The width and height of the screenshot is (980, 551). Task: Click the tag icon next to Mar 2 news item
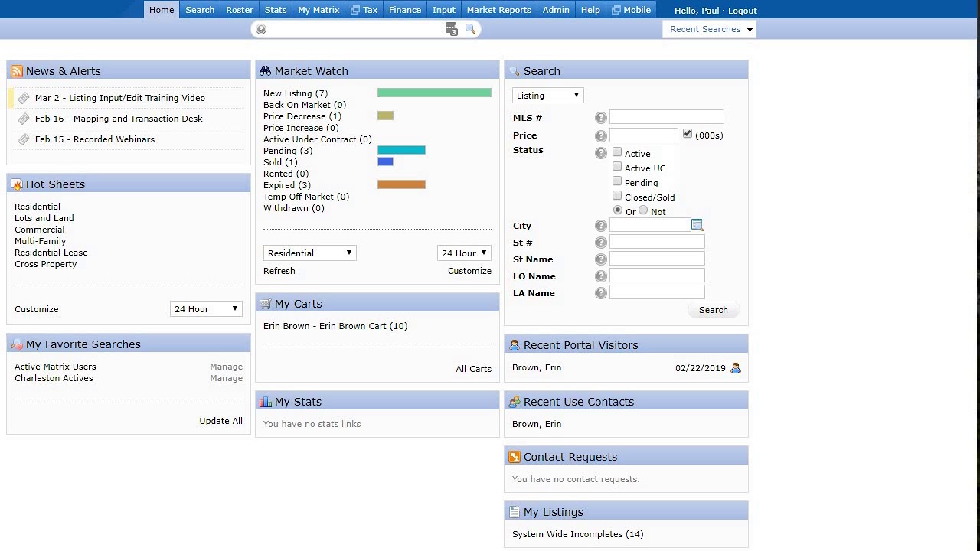point(24,98)
